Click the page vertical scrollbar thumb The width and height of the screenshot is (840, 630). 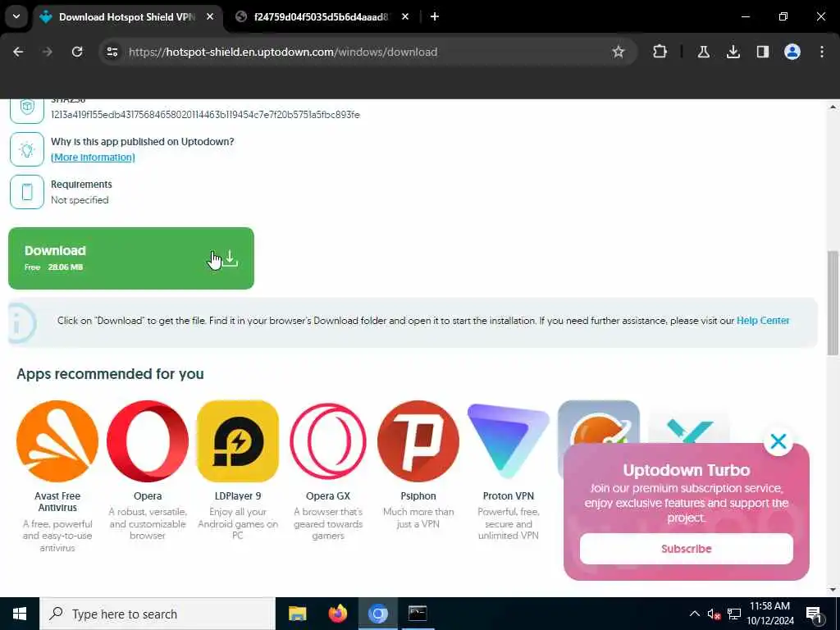[833, 303]
